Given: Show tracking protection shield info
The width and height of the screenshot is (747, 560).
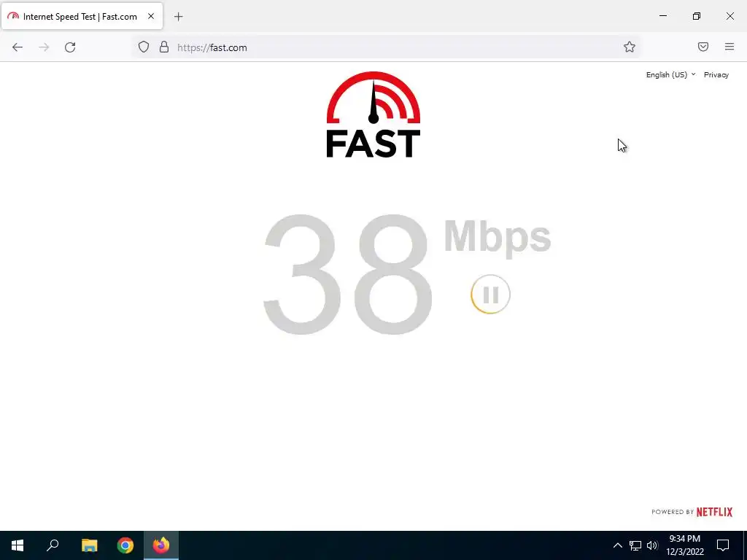Looking at the screenshot, I should point(144,47).
